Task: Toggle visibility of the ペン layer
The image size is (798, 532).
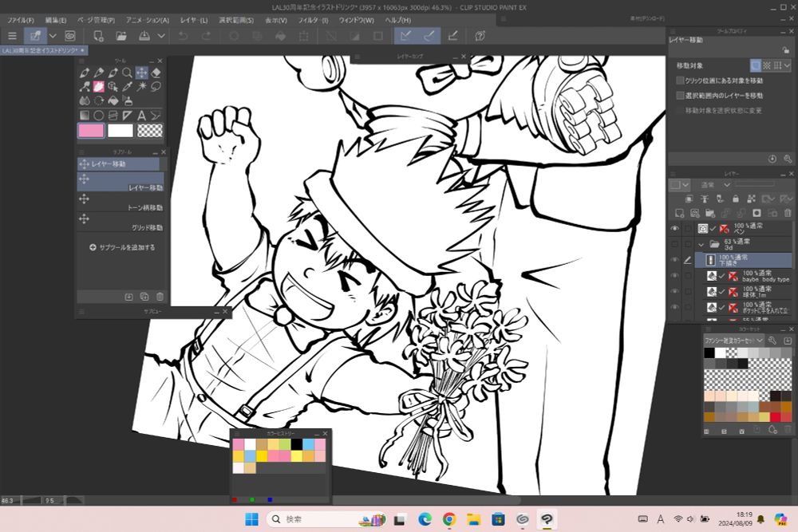Action: coord(675,228)
